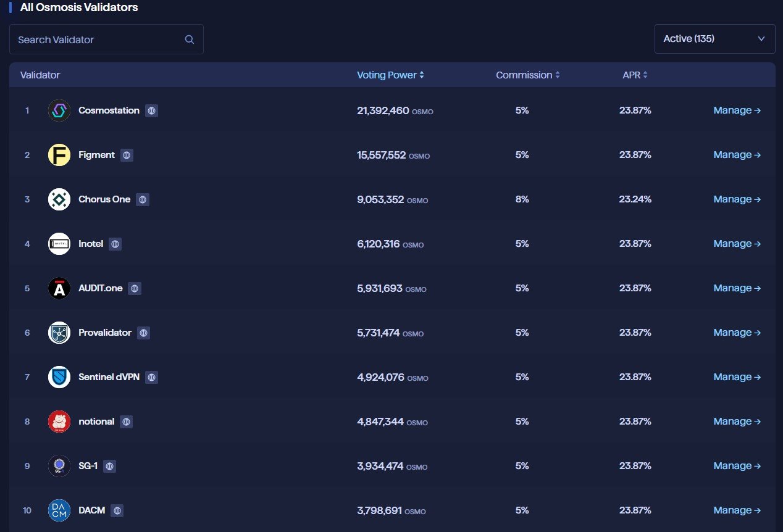Focus the Search Validator field
783x532 pixels.
[106, 39]
